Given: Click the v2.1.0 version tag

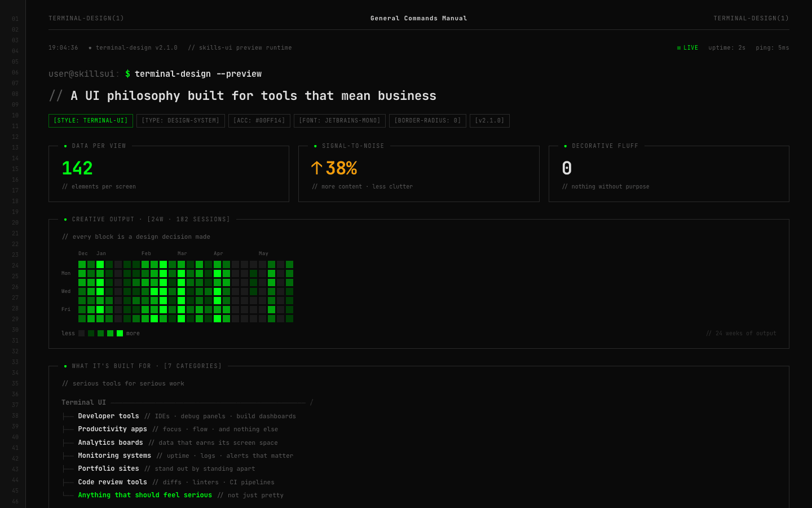Looking at the screenshot, I should tap(489, 121).
